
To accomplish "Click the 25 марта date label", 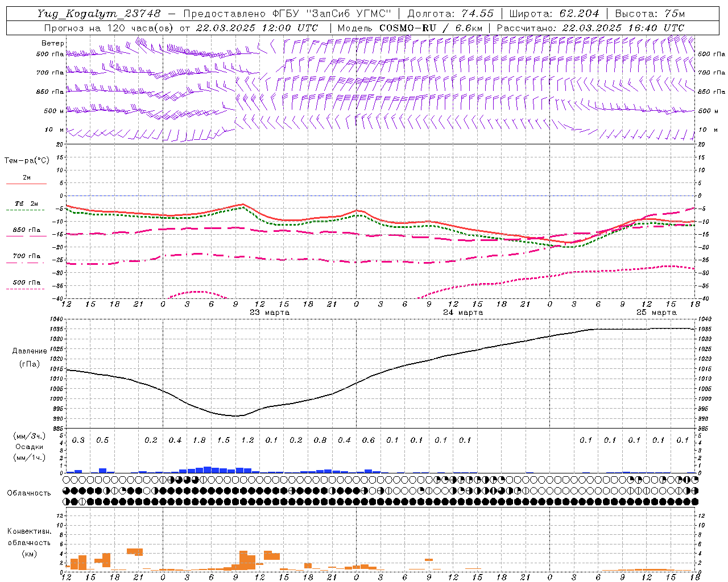I will (x=656, y=313).
